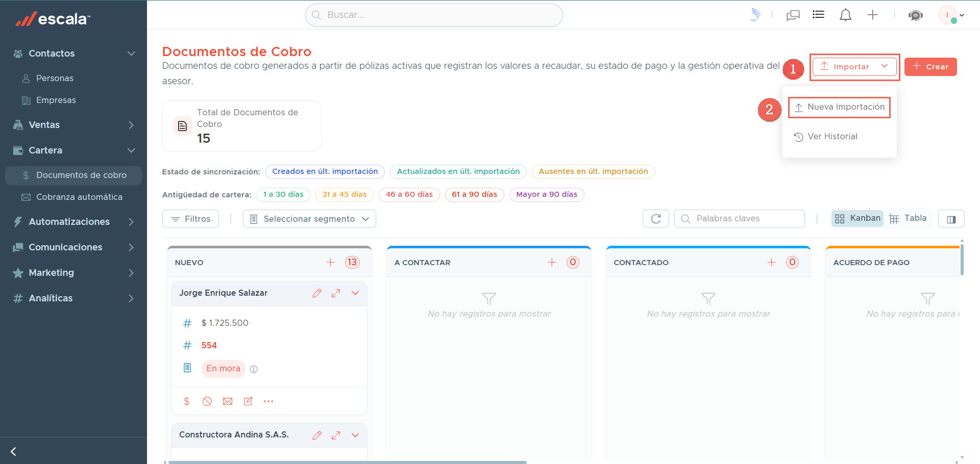
Task: Focus the Buscar search field
Action: (434, 15)
